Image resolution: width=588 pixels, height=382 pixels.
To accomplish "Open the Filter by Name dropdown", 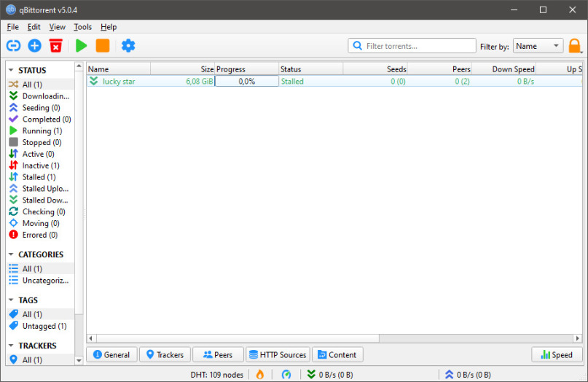I will pyautogui.click(x=538, y=46).
